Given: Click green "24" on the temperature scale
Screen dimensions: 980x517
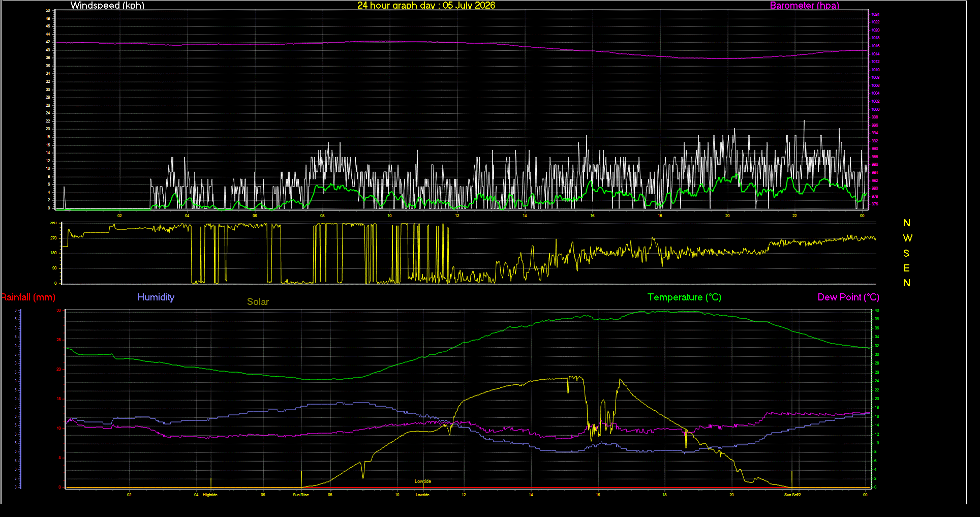Looking at the screenshot, I should (876, 381).
